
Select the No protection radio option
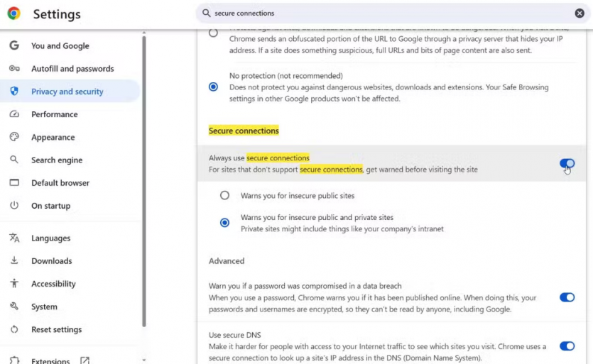point(213,87)
